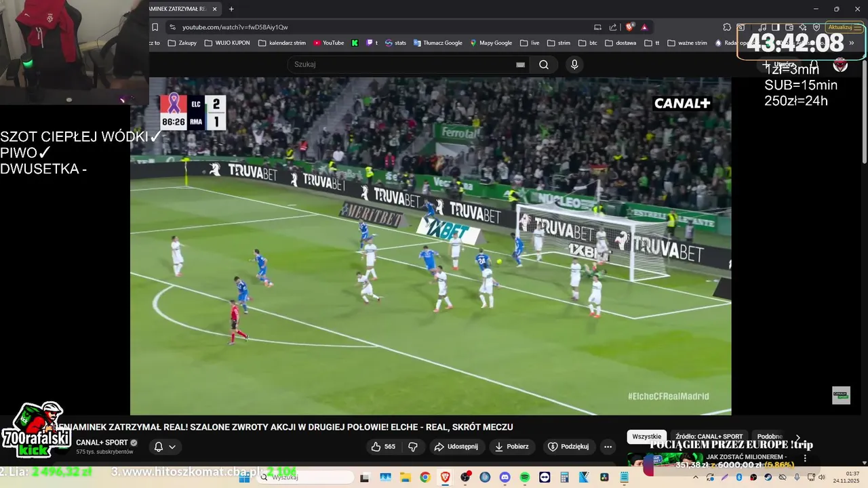
Task: Open the Mapy Google bookmark
Action: [492, 43]
